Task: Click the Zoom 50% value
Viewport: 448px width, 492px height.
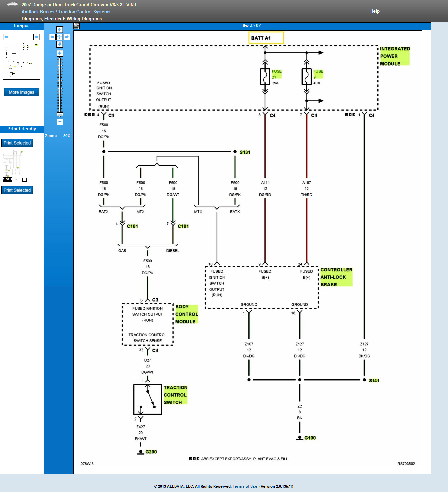Action: (x=67, y=136)
